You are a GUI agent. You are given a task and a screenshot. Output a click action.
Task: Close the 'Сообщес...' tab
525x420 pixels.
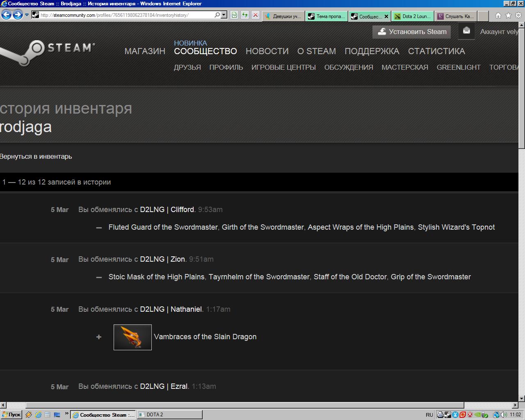click(x=386, y=16)
